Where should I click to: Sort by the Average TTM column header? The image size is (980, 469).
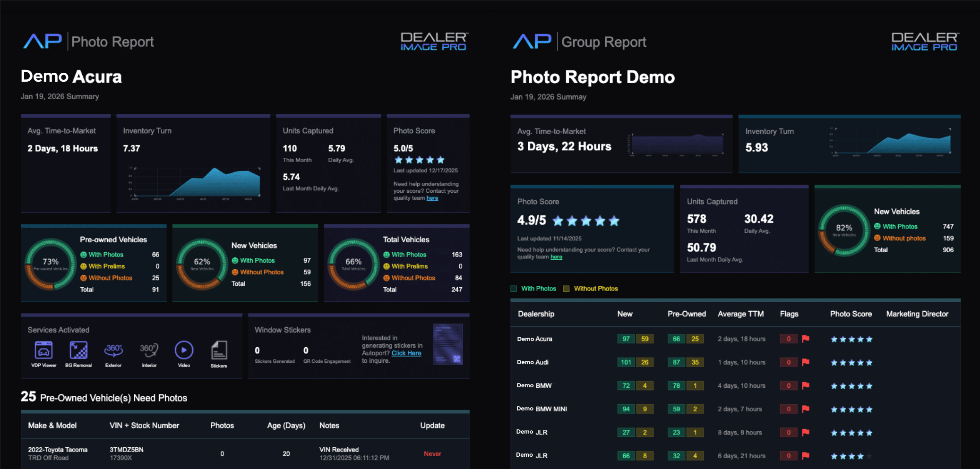[x=740, y=314]
